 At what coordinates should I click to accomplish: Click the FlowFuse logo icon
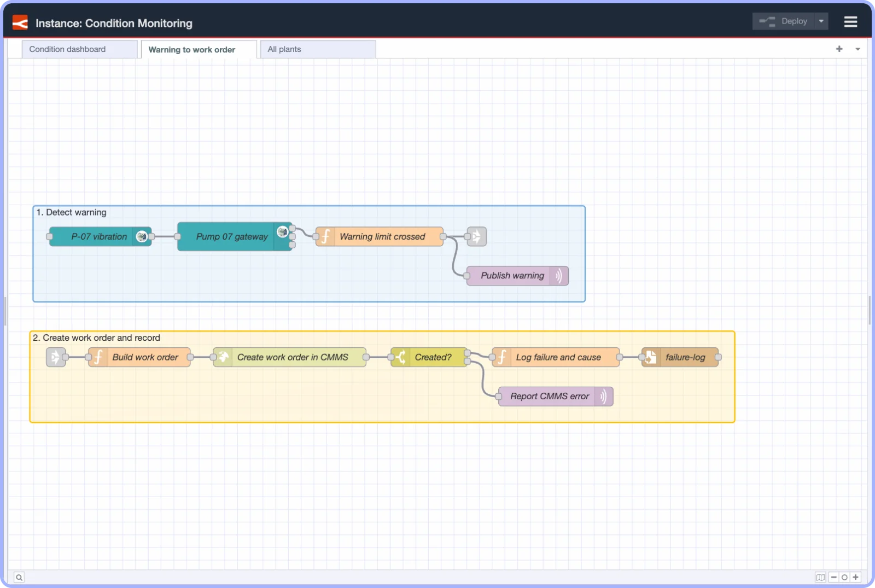pos(20,23)
